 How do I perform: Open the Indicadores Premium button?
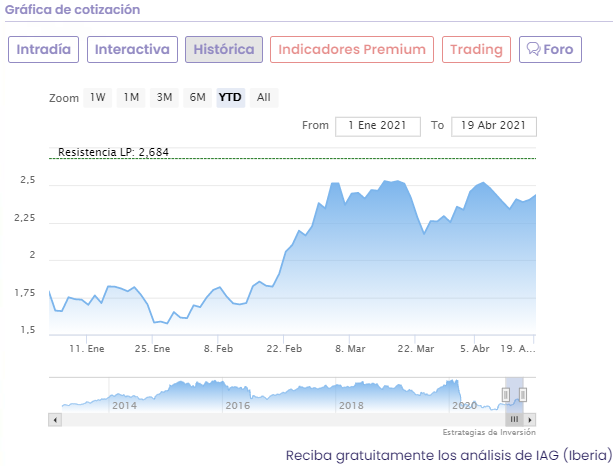click(x=352, y=50)
